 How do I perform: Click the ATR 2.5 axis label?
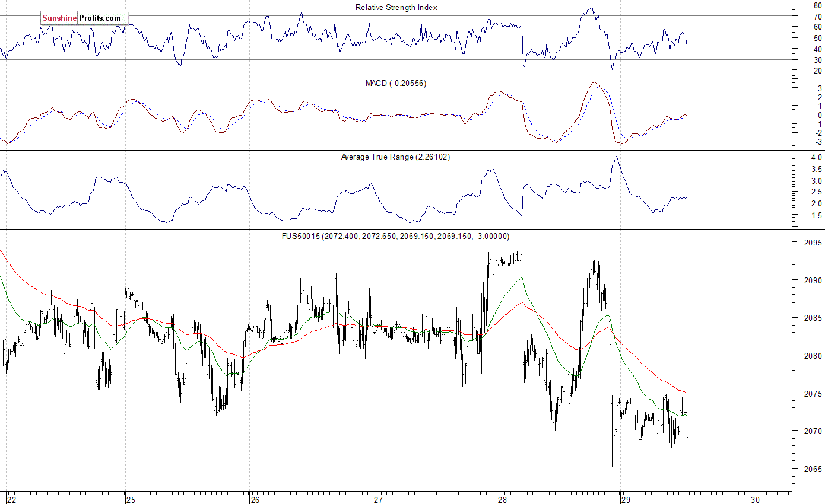pos(816,192)
